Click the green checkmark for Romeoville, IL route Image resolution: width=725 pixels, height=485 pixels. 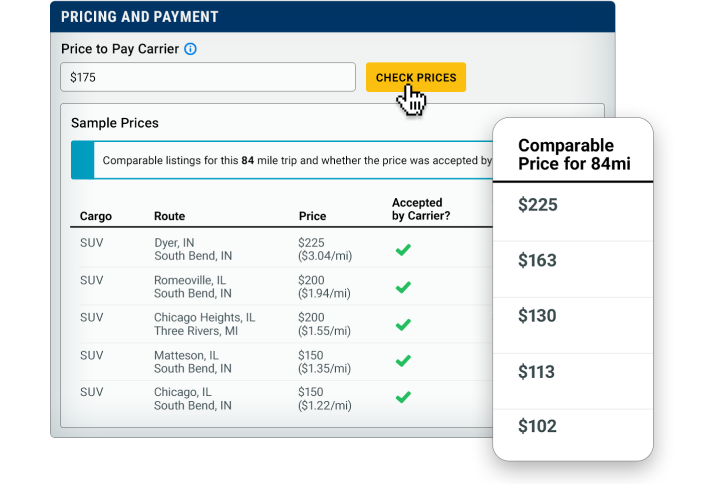403,287
